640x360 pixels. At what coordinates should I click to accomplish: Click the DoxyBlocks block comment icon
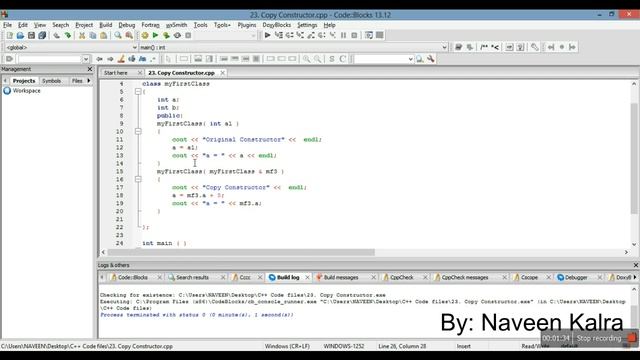coord(484,47)
